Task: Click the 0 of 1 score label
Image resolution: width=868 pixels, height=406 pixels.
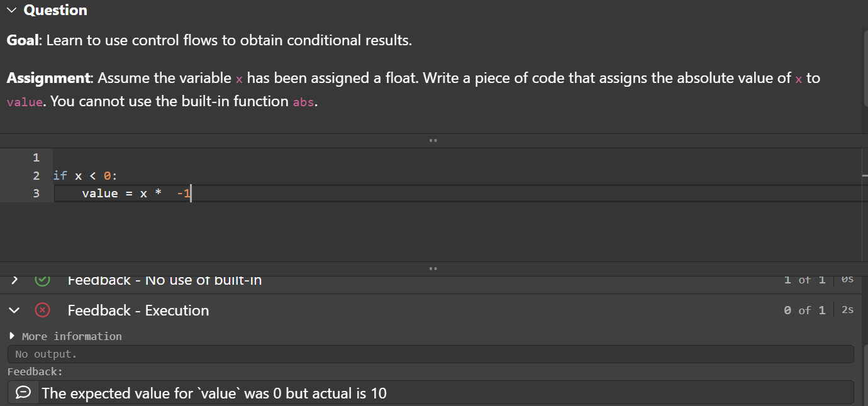Action: pyautogui.click(x=804, y=310)
